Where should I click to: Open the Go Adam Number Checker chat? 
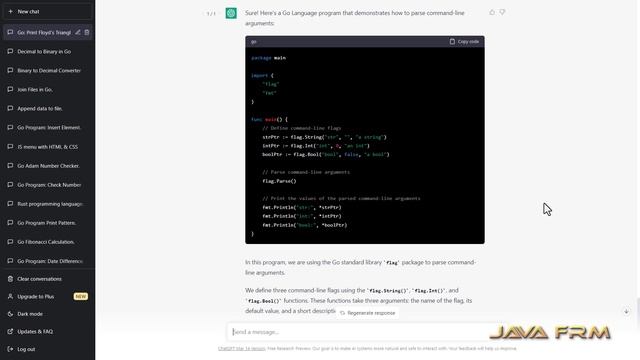point(47,166)
